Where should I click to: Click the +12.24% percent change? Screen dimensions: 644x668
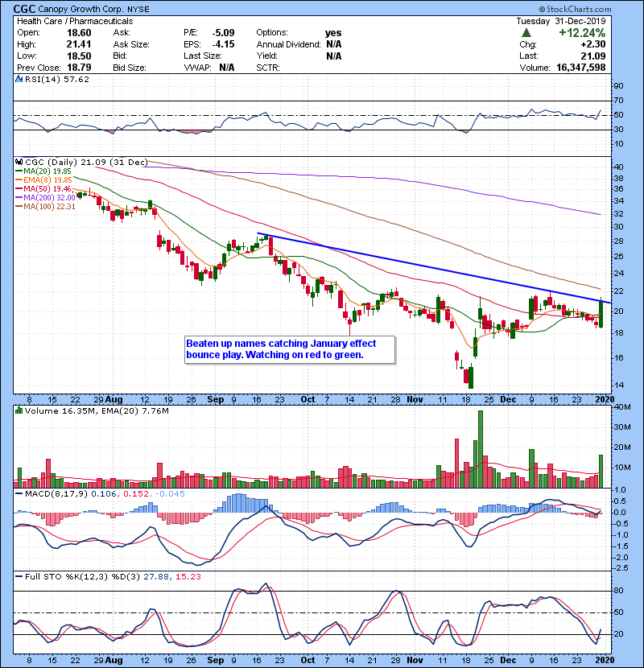[582, 33]
